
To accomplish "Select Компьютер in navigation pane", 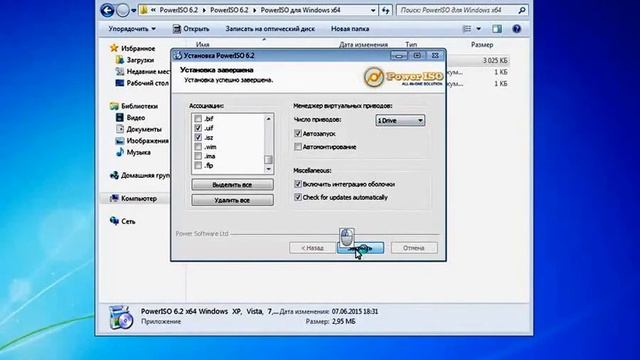I will click(133, 198).
